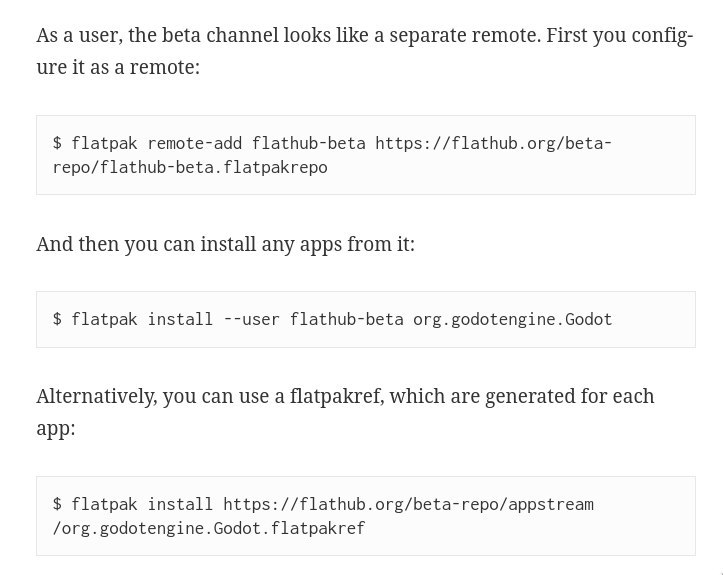This screenshot has height=575, width=723.
Task: Click the word "app:" ending the third paragraph
Action: pos(56,429)
